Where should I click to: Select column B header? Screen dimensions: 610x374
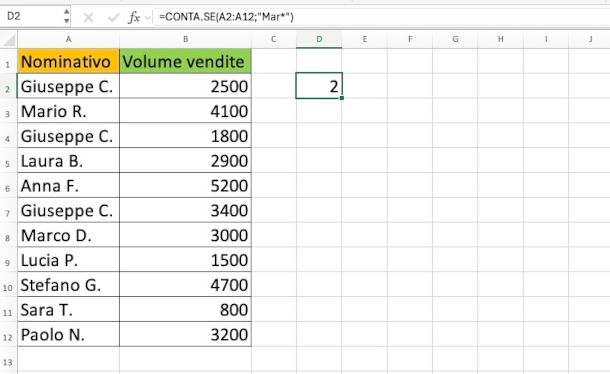[x=186, y=39]
